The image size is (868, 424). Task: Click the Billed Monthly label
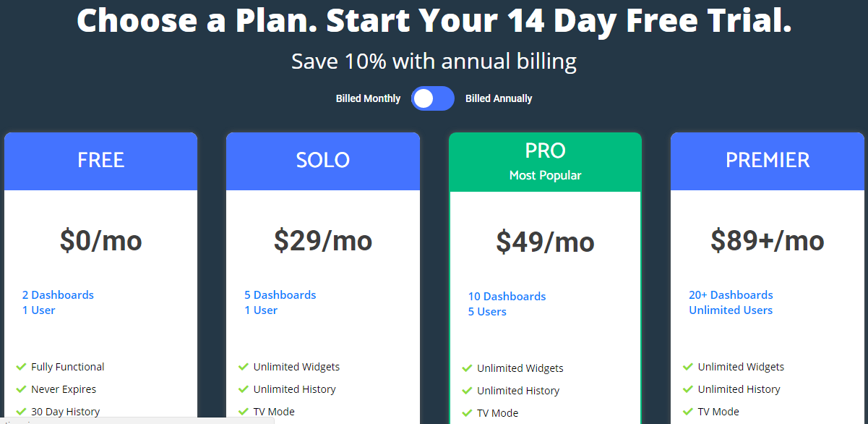point(368,98)
